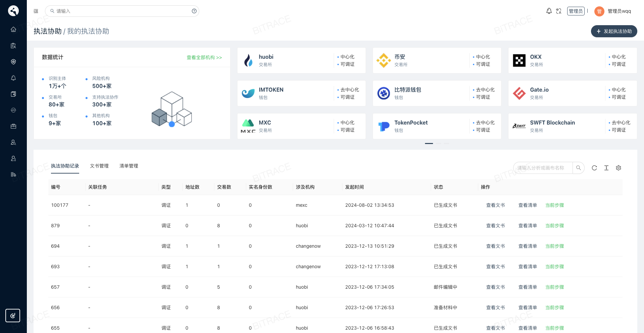Open the user settings sidebar icon

click(13, 158)
